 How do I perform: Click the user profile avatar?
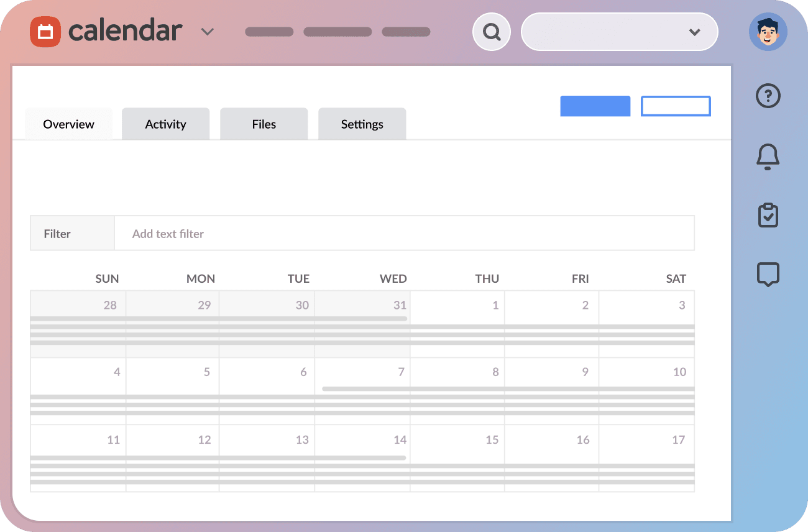[768, 32]
